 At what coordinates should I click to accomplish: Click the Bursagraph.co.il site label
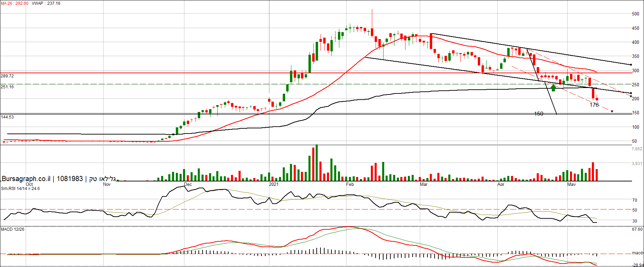click(x=26, y=179)
